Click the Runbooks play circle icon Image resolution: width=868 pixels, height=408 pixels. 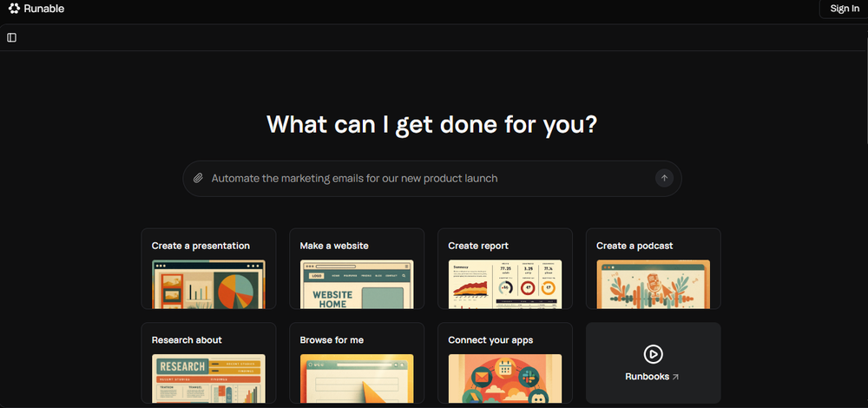(x=654, y=354)
